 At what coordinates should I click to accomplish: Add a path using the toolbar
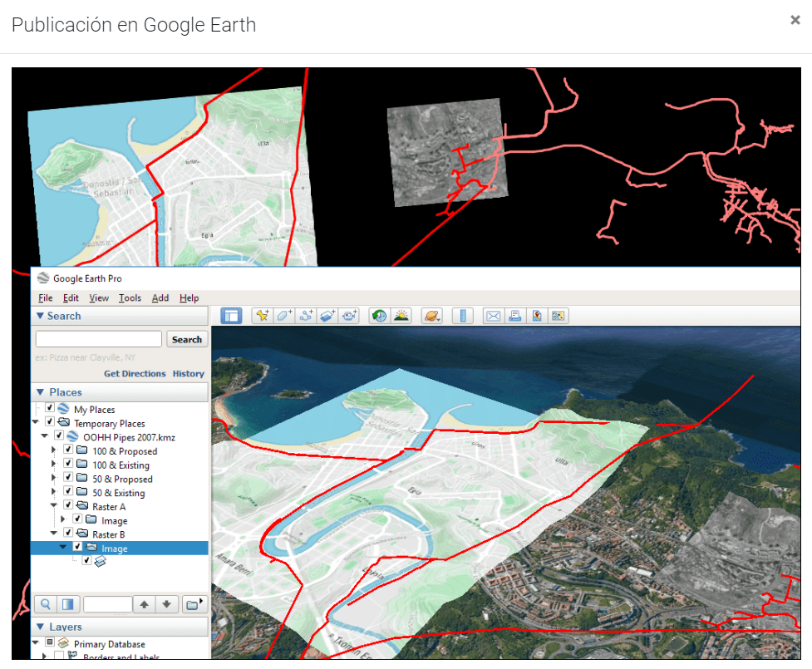tap(306, 315)
